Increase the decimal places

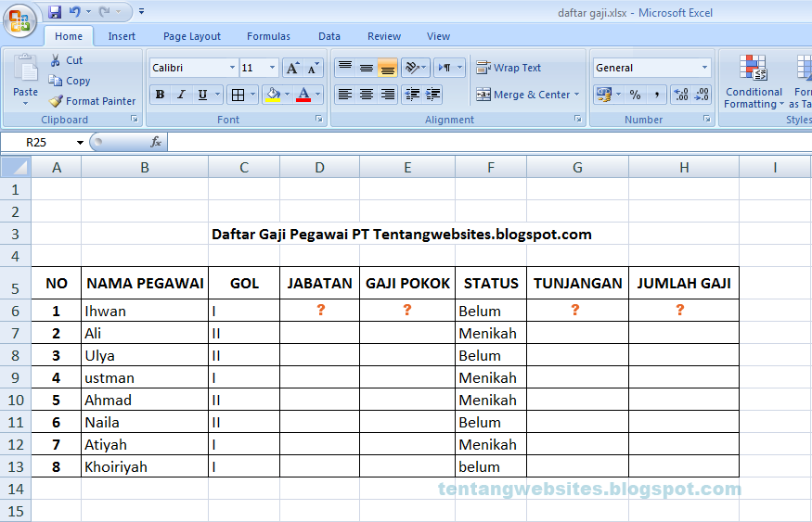(x=681, y=95)
